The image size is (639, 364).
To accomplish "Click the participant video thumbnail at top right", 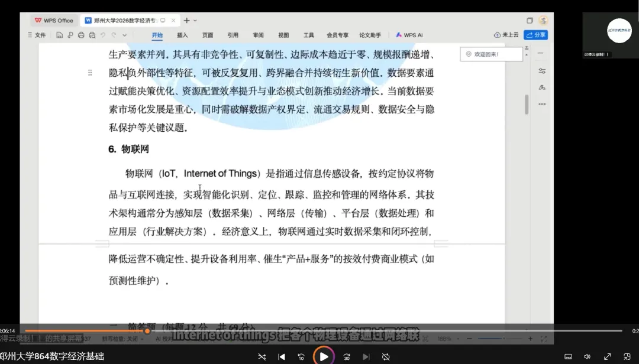I will point(610,35).
